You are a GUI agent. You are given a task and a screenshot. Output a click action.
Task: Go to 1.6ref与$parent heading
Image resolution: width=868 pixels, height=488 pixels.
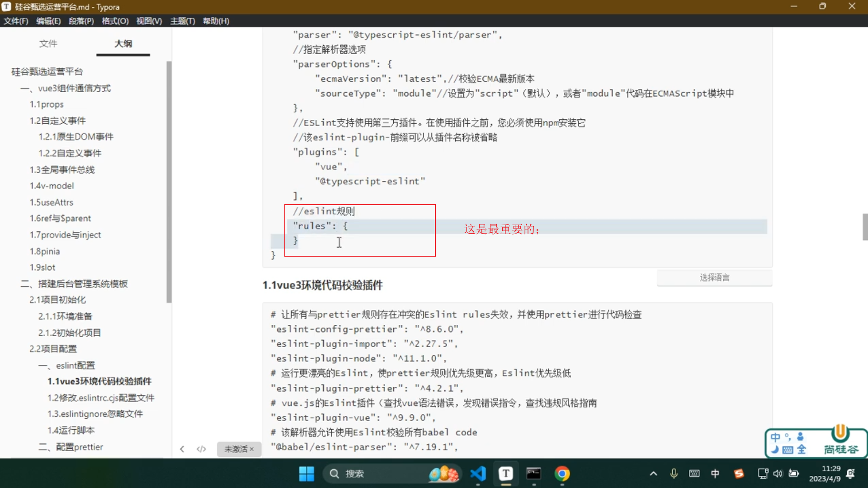click(x=60, y=218)
